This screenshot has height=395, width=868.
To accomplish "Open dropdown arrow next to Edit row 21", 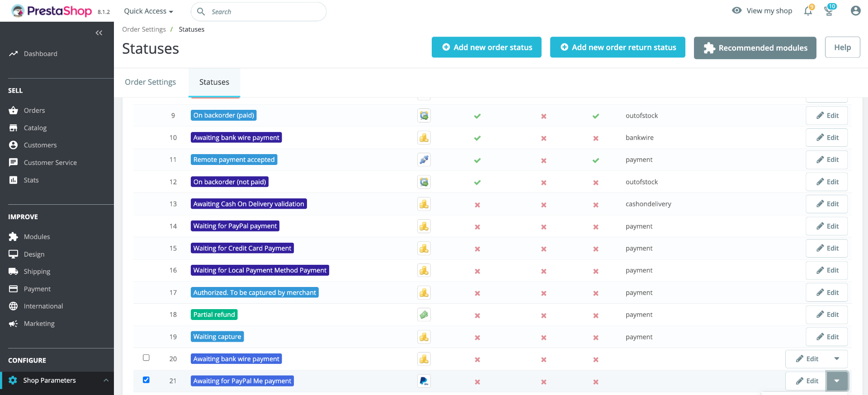I will 837,381.
